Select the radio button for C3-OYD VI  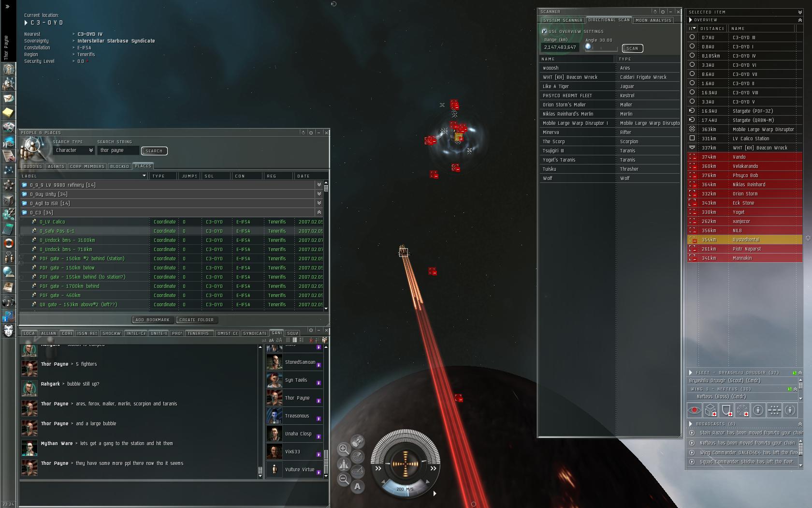[692, 65]
